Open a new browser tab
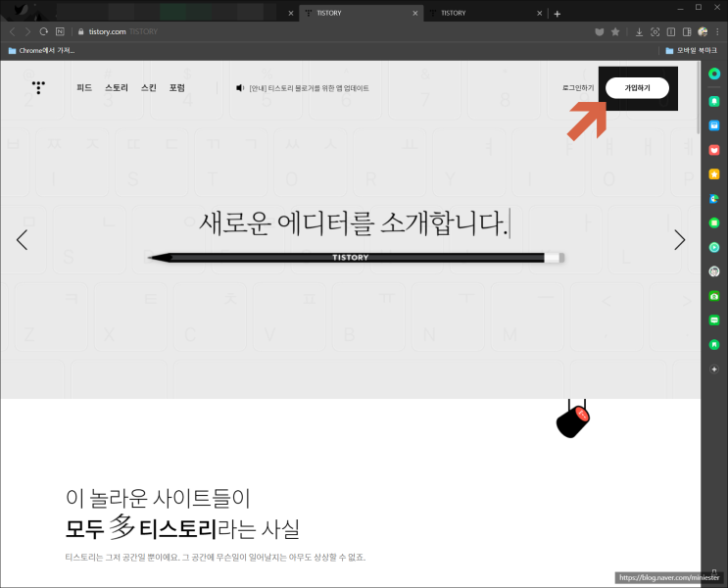 [558, 14]
